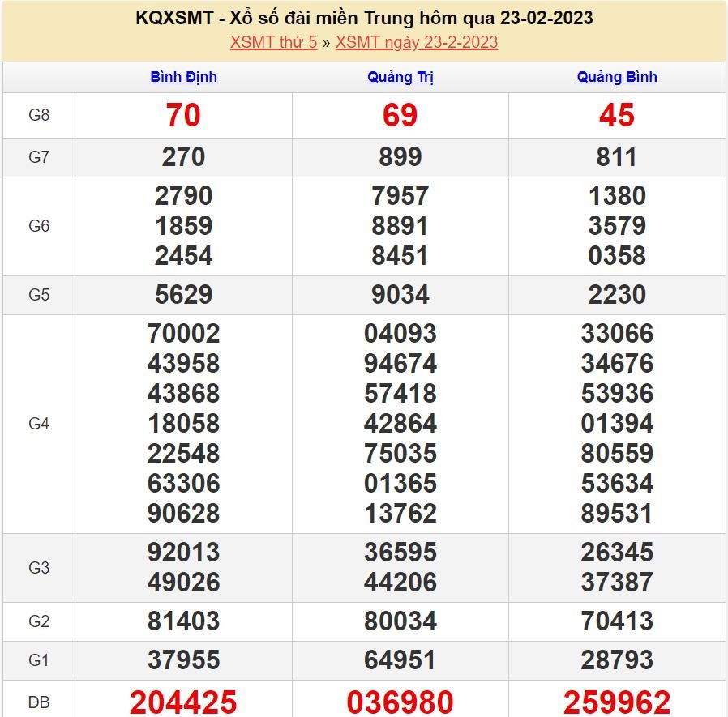
Task: Open the XSMT ngày 23-2-2023 link
Action: [x=417, y=42]
